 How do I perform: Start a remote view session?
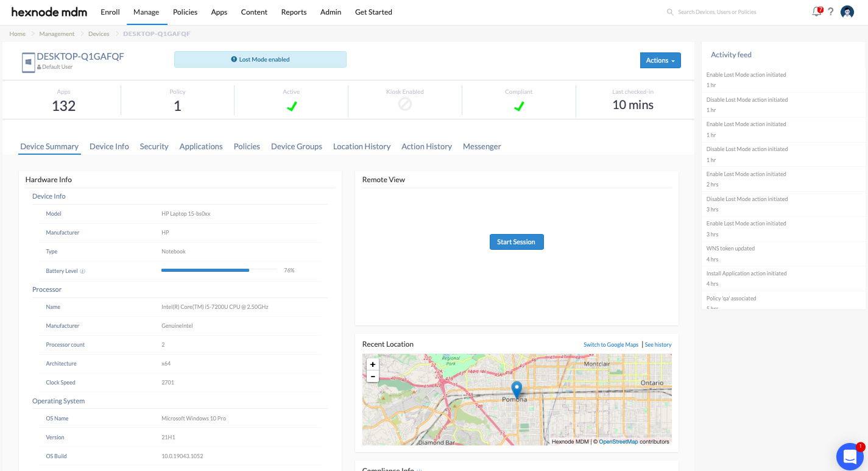tap(516, 242)
